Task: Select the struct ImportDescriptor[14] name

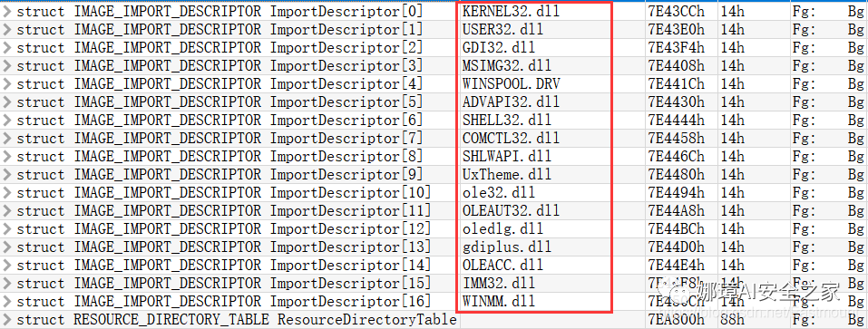Action: [224, 266]
